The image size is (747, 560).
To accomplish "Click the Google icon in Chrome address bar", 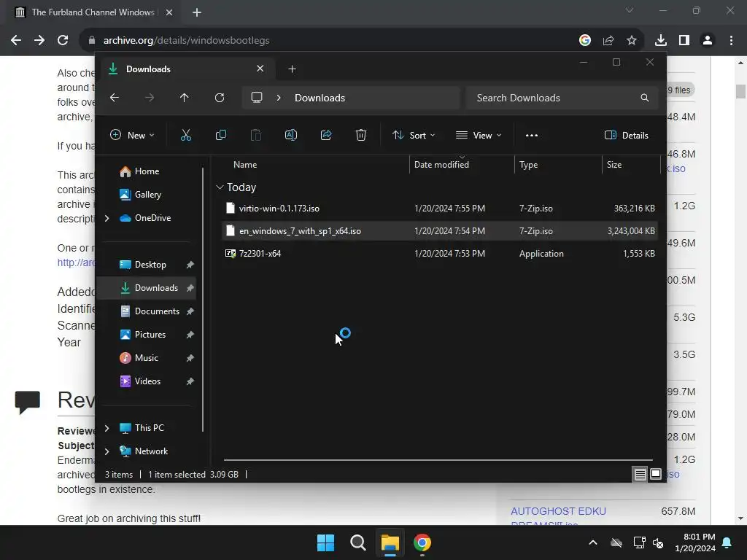I will tap(585, 41).
